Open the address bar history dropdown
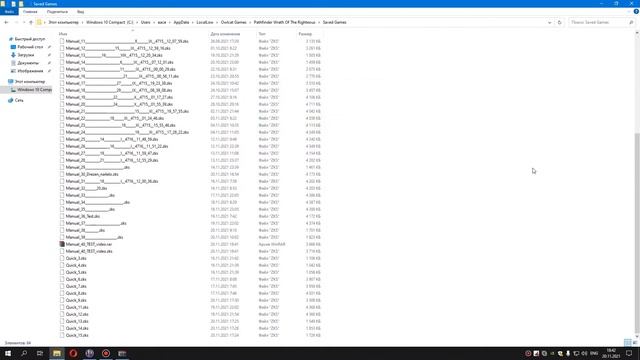The image size is (640, 360). click(x=549, y=22)
